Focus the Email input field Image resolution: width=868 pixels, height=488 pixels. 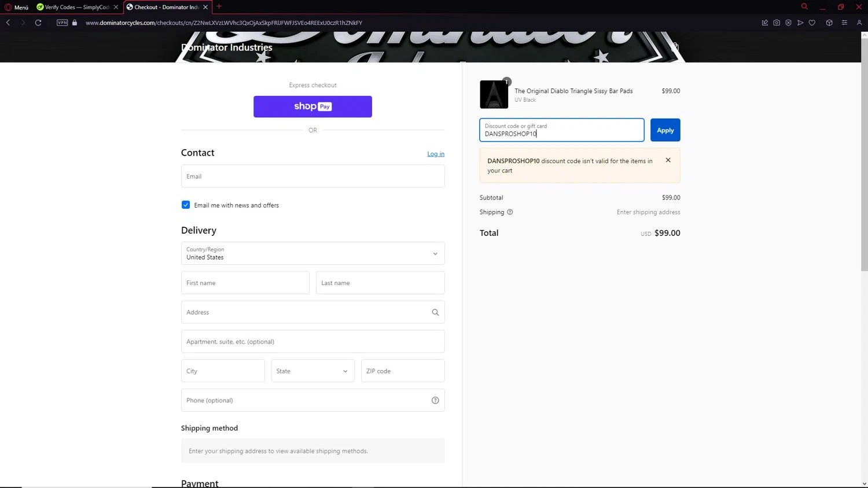point(312,176)
